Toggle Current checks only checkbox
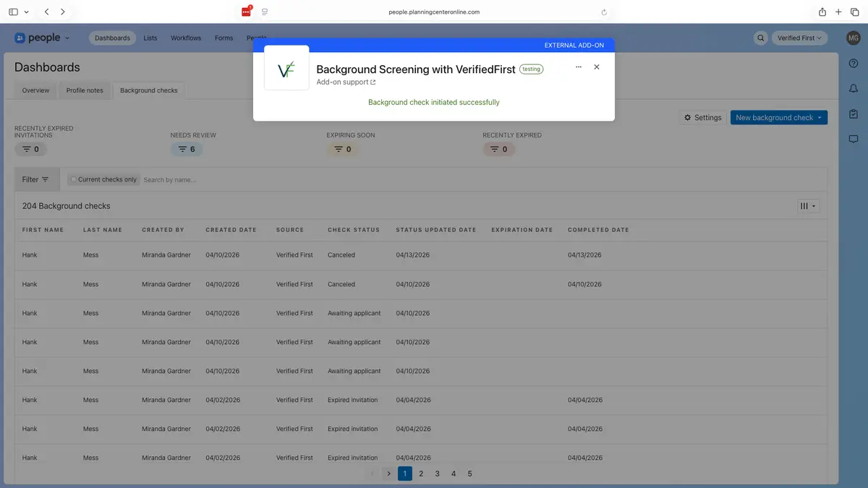The width and height of the screenshot is (868, 488). (74, 180)
